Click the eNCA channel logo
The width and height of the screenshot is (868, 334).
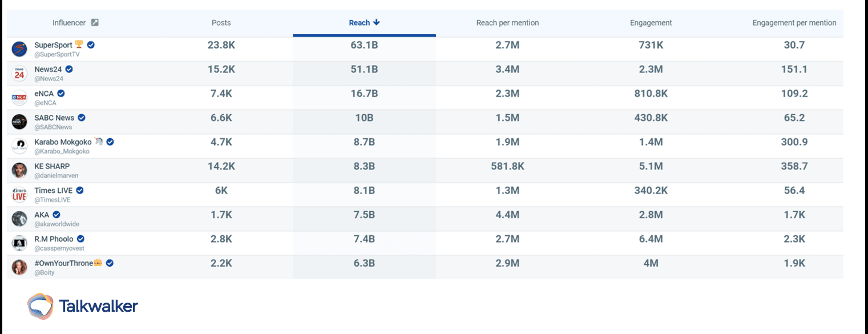point(19,98)
